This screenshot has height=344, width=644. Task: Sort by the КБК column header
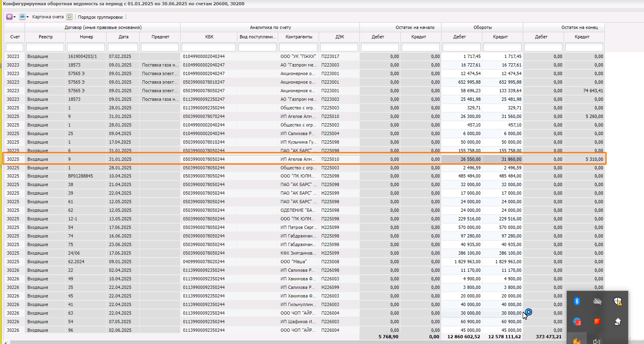coord(209,37)
